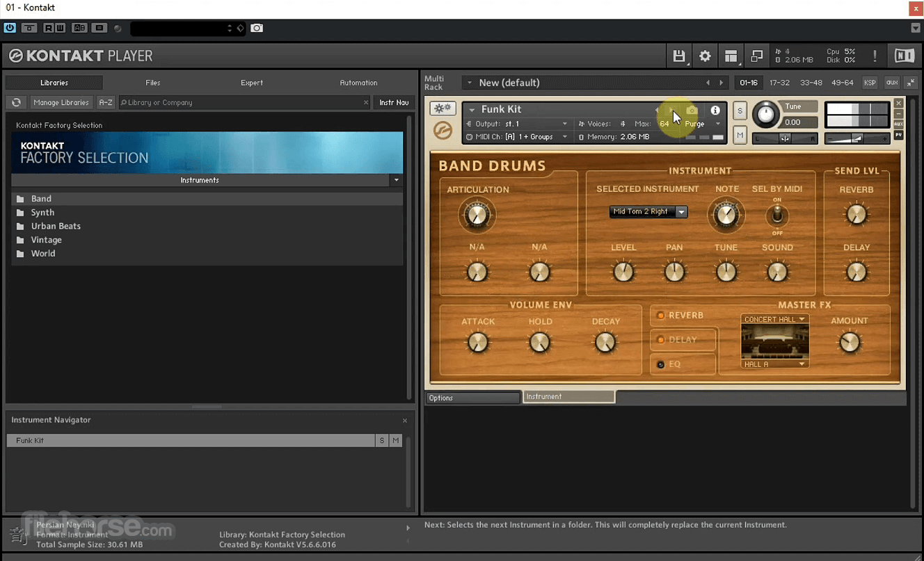The image size is (924, 561).
Task: Click the Instr Nav button
Action: pyautogui.click(x=394, y=102)
